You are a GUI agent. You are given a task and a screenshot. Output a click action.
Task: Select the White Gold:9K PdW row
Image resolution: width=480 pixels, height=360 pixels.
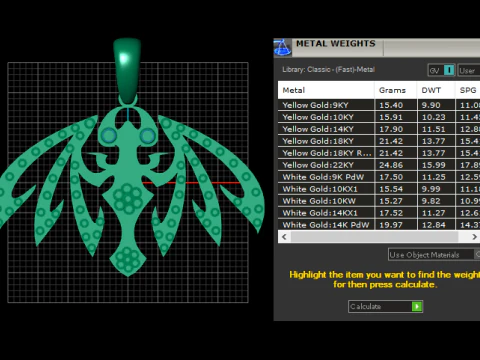379,177
